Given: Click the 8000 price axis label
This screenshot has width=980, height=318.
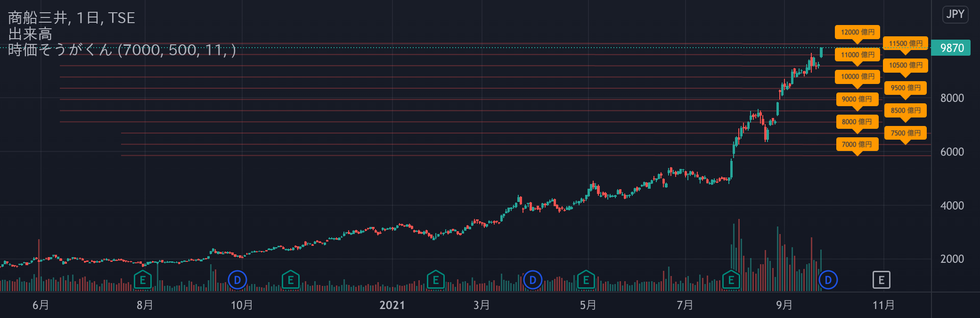Looking at the screenshot, I should [952, 98].
